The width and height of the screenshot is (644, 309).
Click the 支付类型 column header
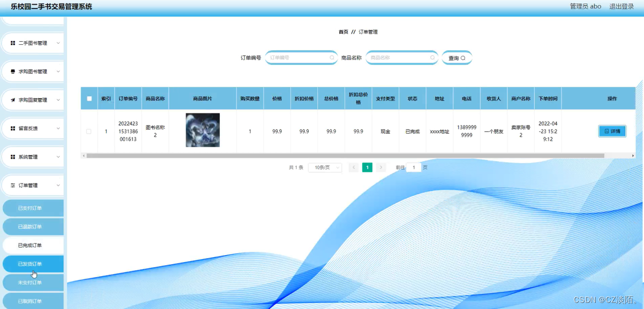click(x=385, y=99)
